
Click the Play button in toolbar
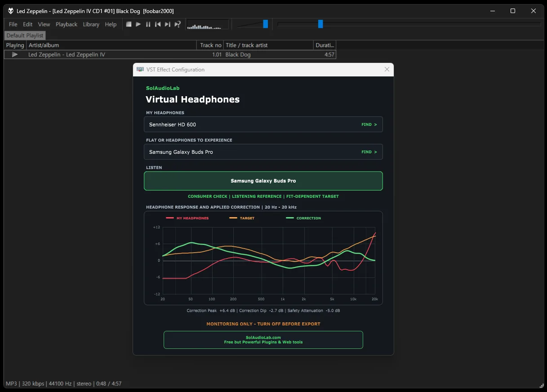(138, 24)
